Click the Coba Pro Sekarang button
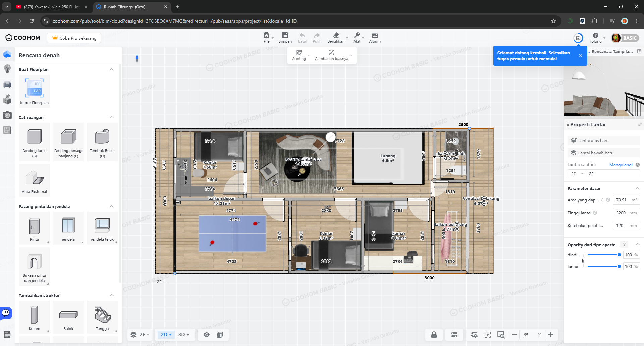644x346 pixels. pyautogui.click(x=74, y=38)
